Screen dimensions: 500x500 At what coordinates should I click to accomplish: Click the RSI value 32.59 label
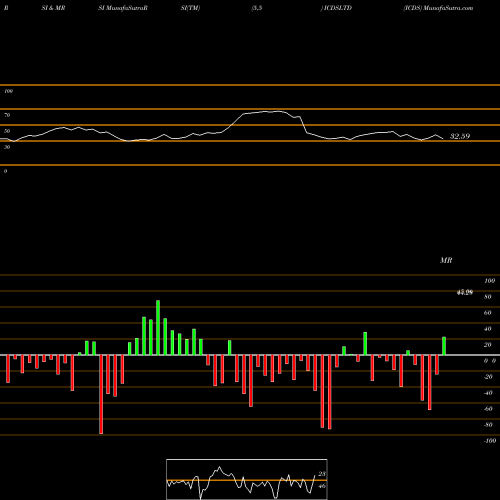pos(460,136)
